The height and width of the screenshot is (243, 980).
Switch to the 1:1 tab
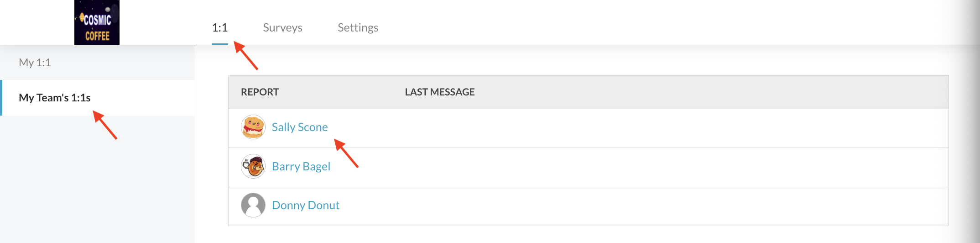[x=220, y=28]
